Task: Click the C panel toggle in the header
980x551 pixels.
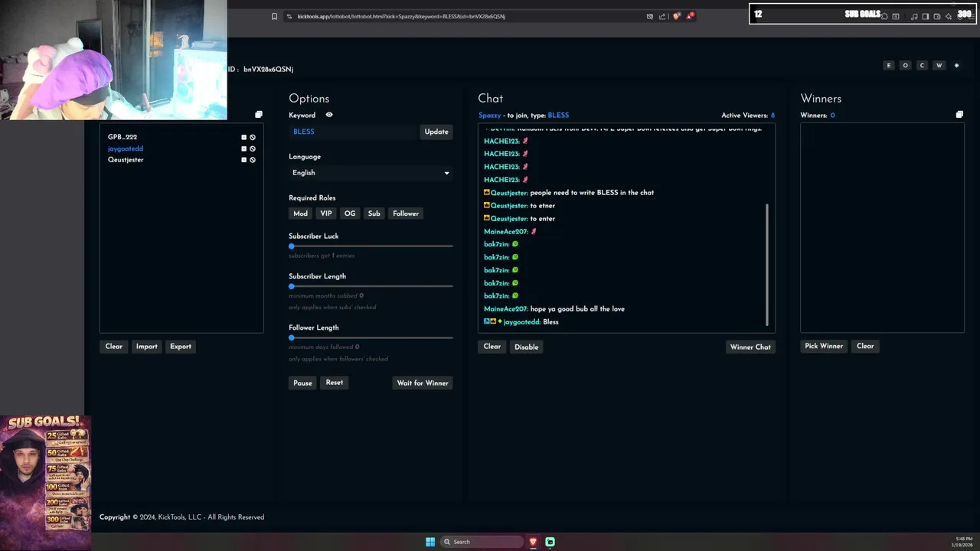Action: pos(923,66)
